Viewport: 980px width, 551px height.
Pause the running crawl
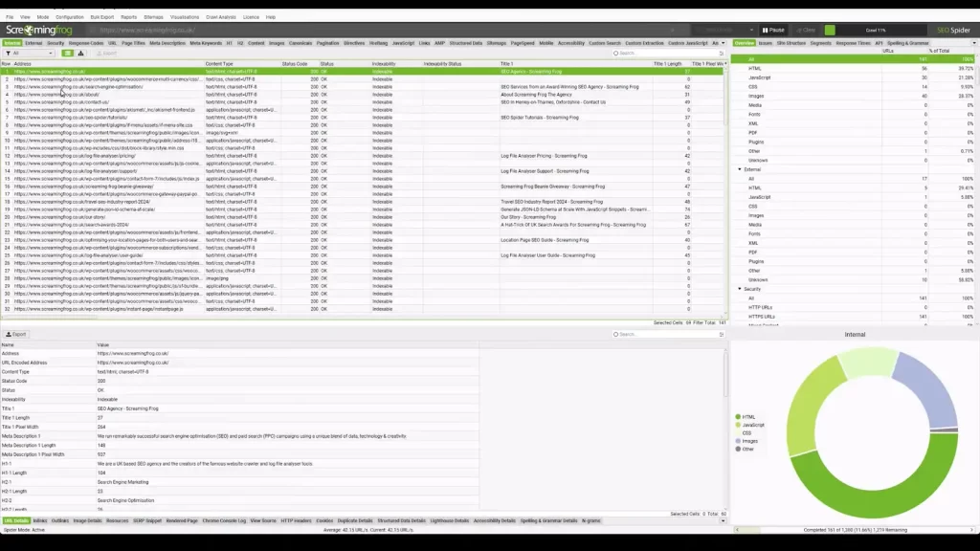(x=773, y=31)
